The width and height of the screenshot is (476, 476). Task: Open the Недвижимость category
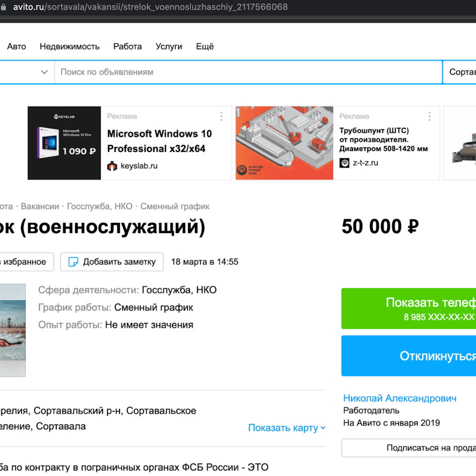[x=69, y=46]
